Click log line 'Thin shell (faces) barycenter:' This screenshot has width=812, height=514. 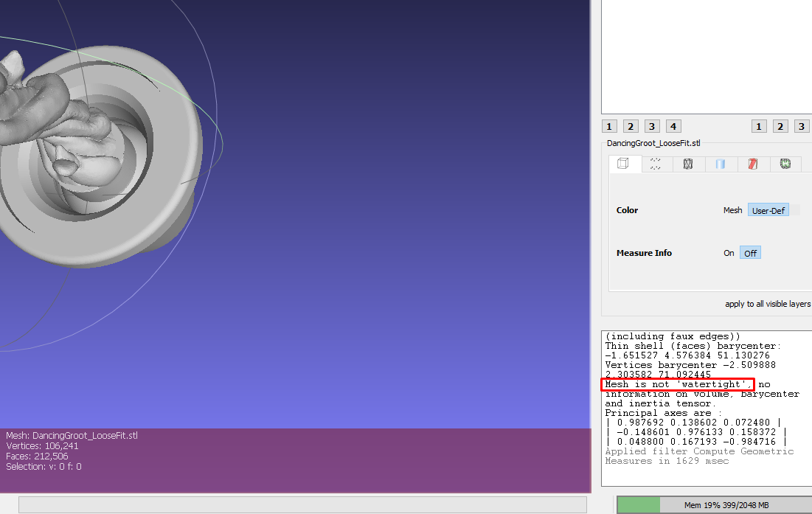(x=693, y=346)
